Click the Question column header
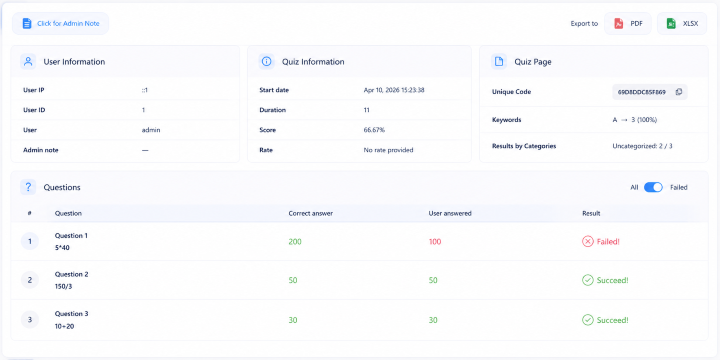Viewport: 720px width, 360px height. point(68,214)
